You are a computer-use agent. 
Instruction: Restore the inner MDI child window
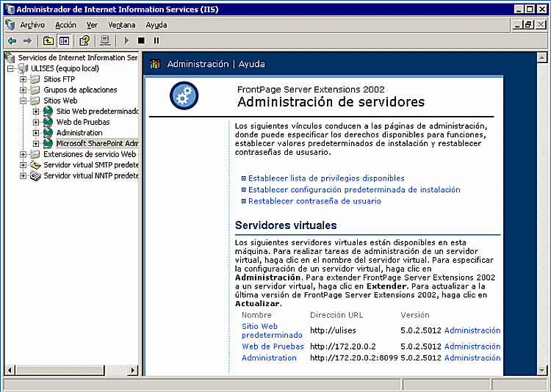tap(528, 25)
